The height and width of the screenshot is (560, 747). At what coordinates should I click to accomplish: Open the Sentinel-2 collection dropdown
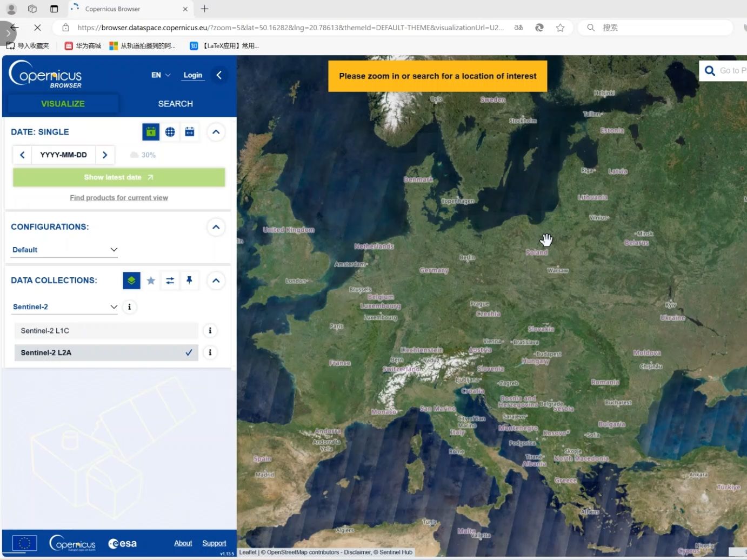click(65, 307)
